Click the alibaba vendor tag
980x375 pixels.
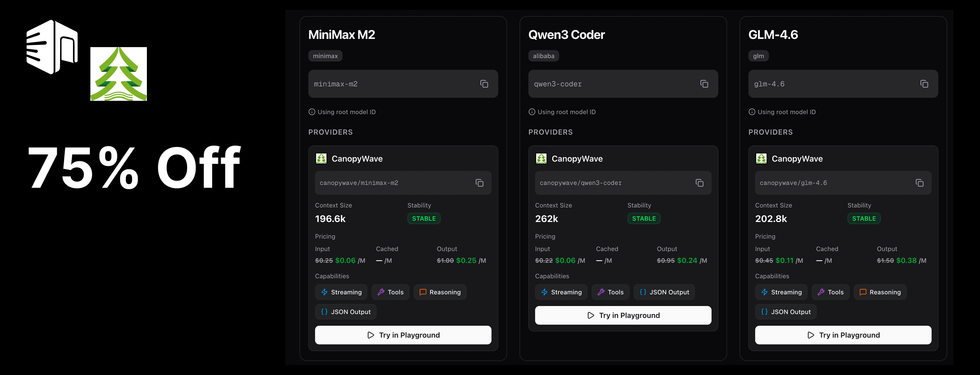pos(543,56)
